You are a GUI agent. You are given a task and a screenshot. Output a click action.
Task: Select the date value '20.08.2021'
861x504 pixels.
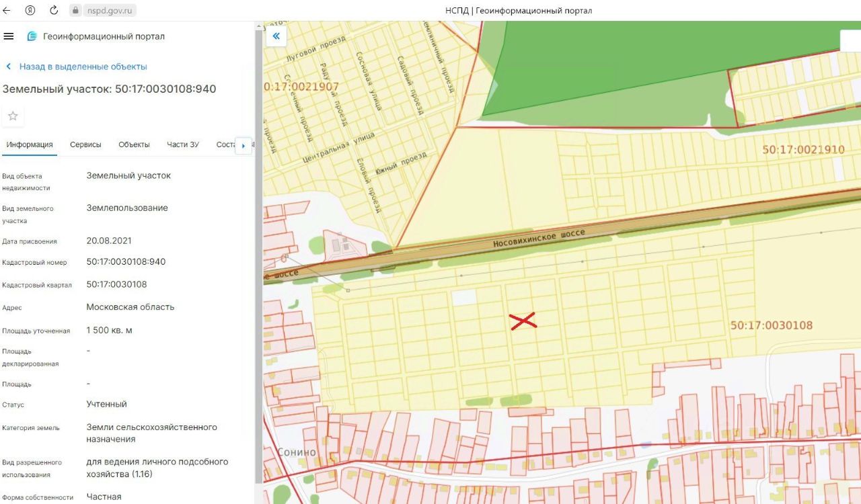[x=109, y=241]
